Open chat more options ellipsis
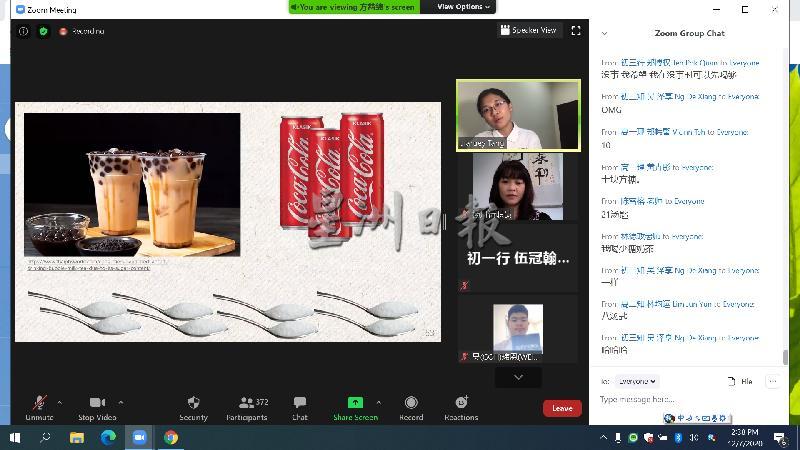Viewport: 800px width, 450px height. tap(772, 381)
